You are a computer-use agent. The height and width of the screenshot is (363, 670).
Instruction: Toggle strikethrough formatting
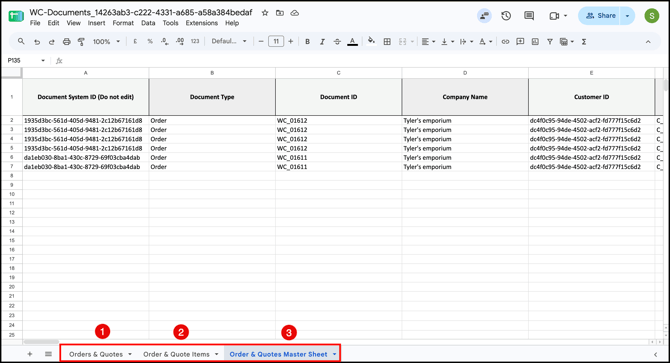pyautogui.click(x=337, y=41)
